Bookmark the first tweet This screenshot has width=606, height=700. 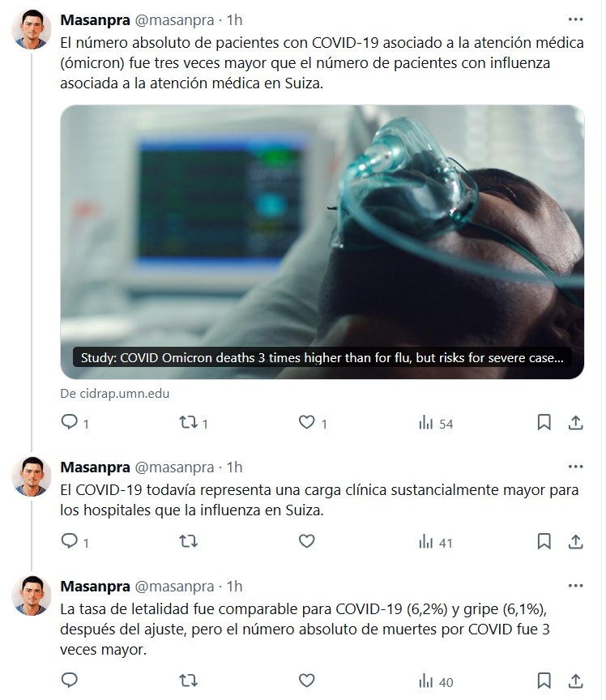[x=544, y=422]
